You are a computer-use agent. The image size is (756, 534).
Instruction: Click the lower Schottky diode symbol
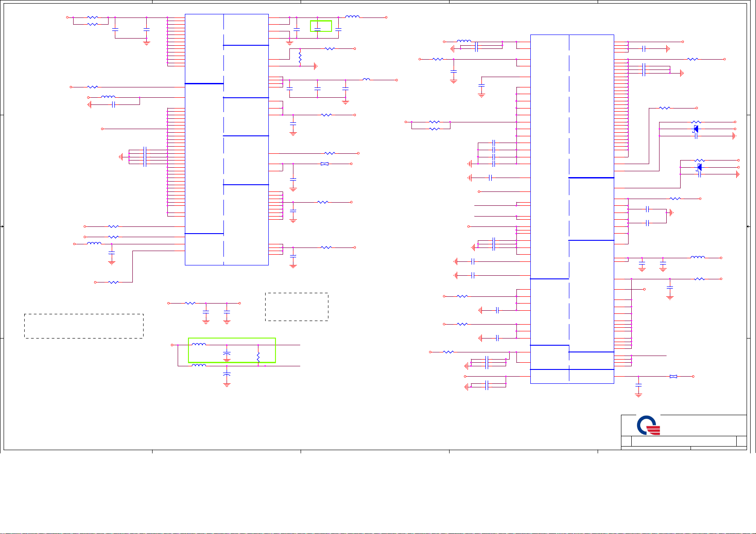699,168
